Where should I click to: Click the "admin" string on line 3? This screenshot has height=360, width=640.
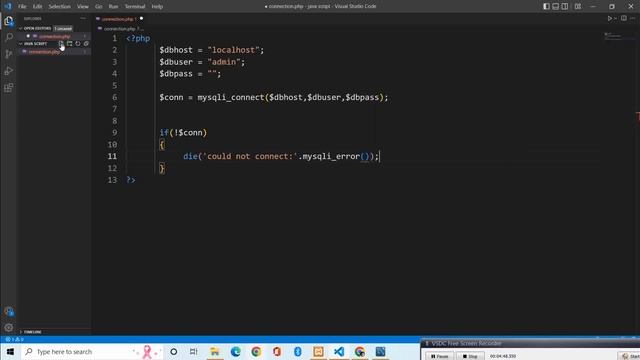click(224, 62)
